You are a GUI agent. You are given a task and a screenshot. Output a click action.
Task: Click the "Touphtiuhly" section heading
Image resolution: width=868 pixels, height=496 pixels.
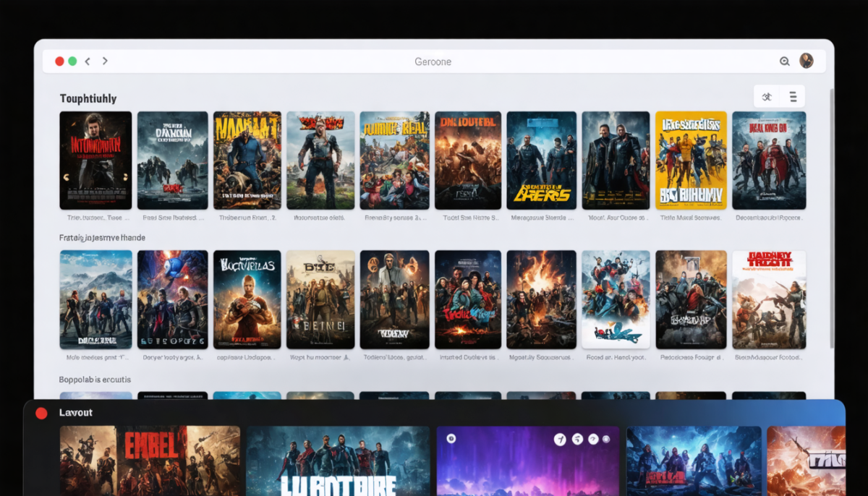(88, 98)
